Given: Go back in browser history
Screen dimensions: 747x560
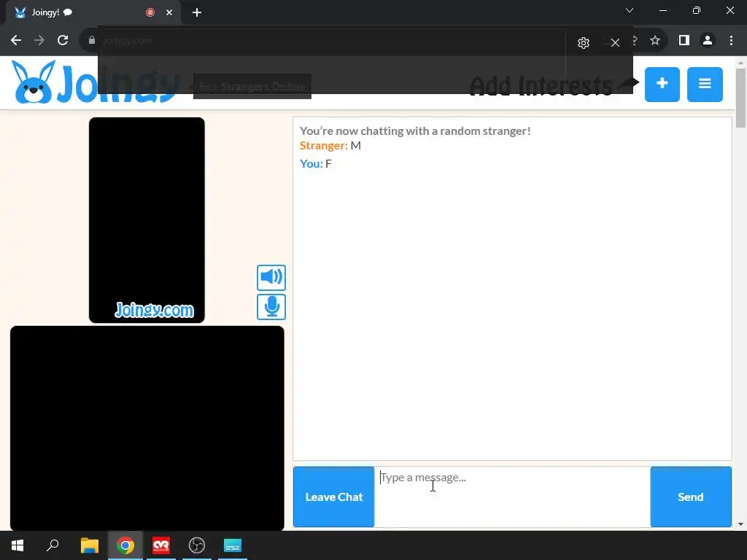Looking at the screenshot, I should [16, 41].
